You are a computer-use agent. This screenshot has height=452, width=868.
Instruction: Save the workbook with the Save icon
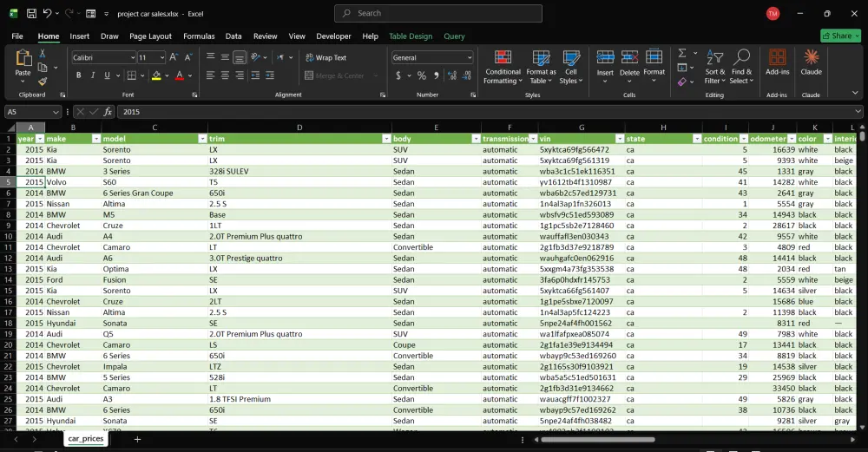click(31, 13)
